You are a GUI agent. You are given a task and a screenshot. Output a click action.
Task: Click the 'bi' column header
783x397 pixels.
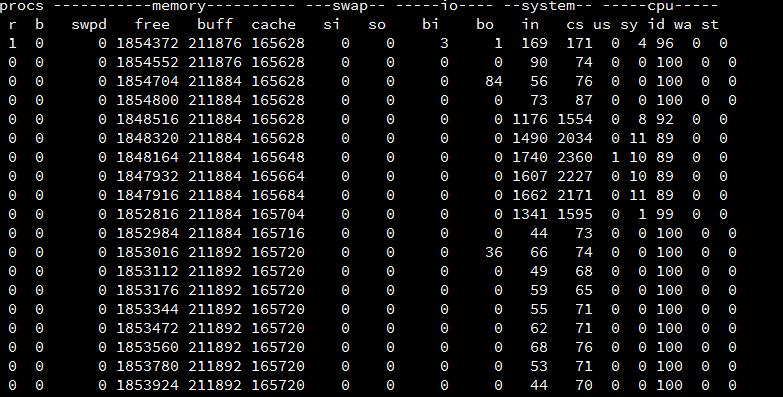tap(430, 24)
